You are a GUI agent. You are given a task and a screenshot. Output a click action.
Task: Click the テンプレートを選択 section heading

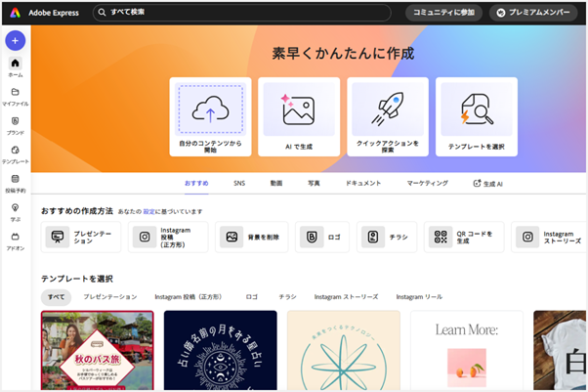pos(77,279)
